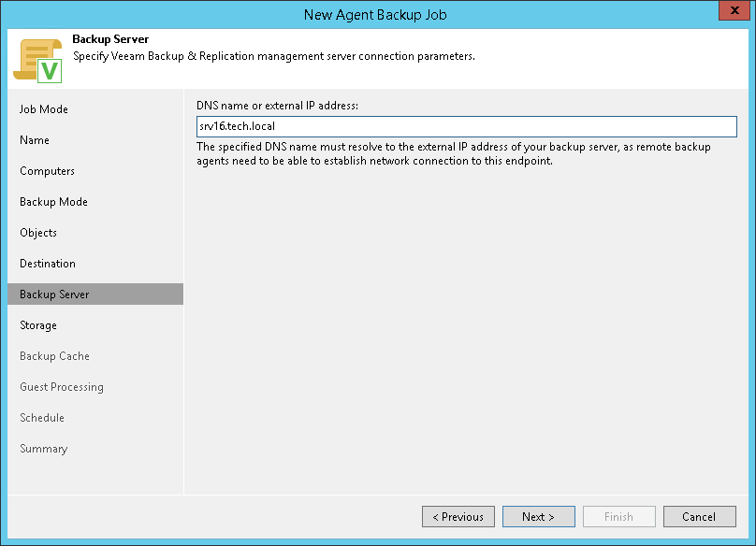This screenshot has height=546, width=756.
Task: Open the Objects wizard step
Action: click(38, 233)
